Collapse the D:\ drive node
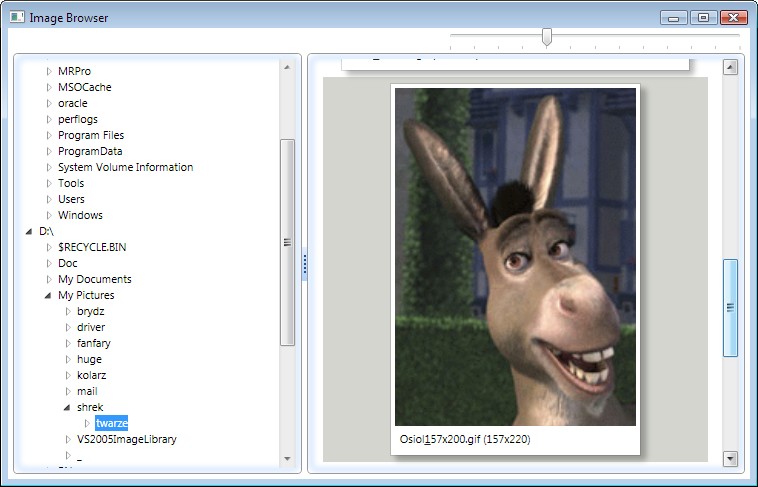This screenshot has width=758, height=487. (x=29, y=232)
